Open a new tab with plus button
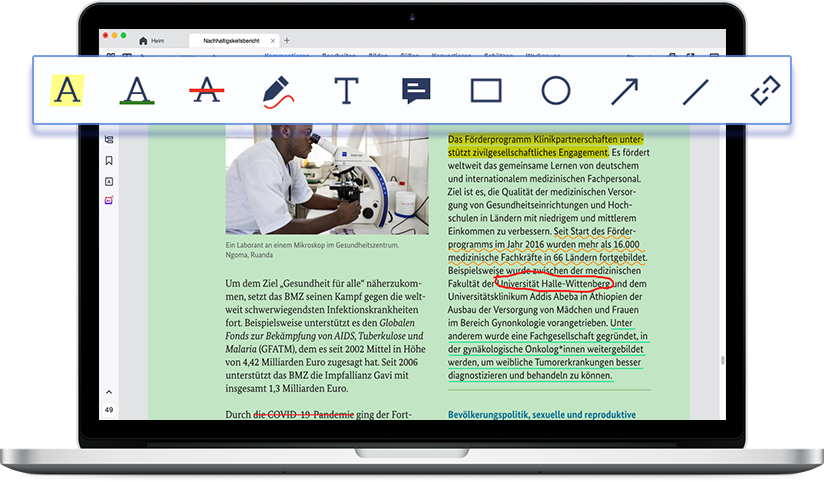The height and width of the screenshot is (482, 824). point(287,41)
